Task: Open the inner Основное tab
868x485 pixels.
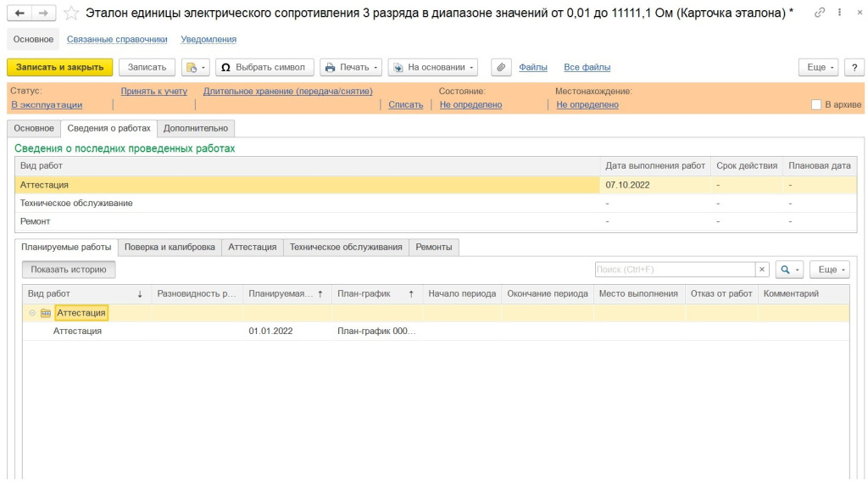Action: pyautogui.click(x=34, y=128)
